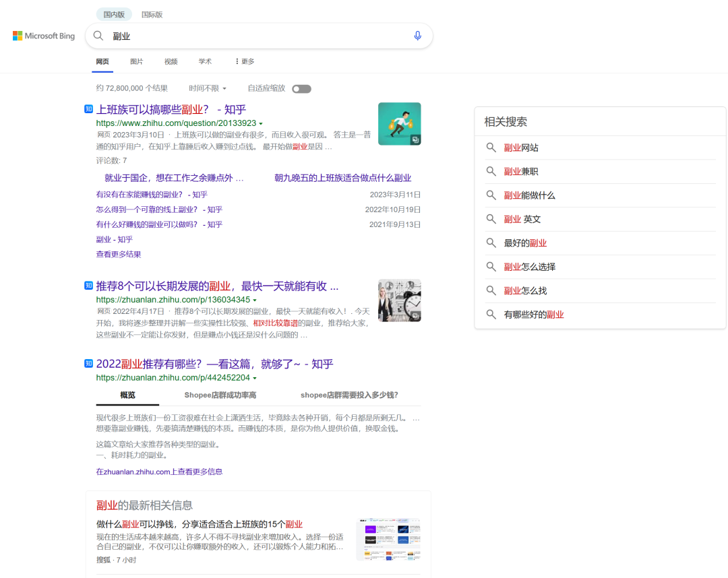Click related search 副业兼职

coord(521,171)
